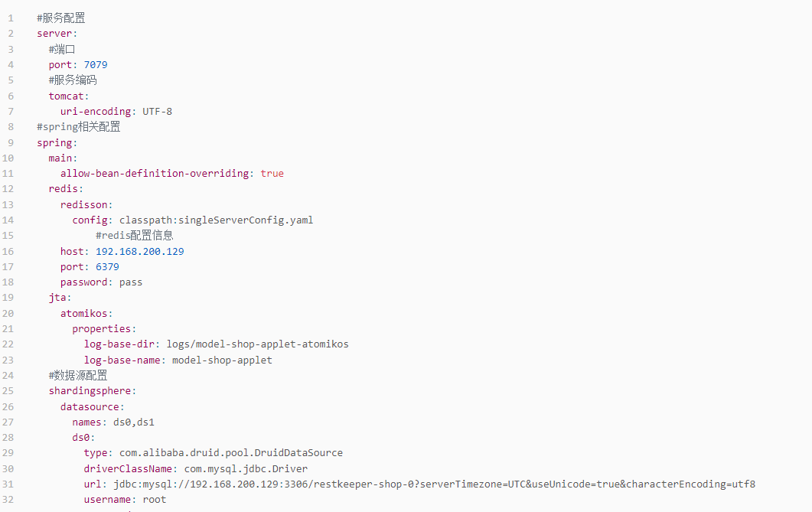
Task: Click the server key on line 2
Action: [54, 34]
